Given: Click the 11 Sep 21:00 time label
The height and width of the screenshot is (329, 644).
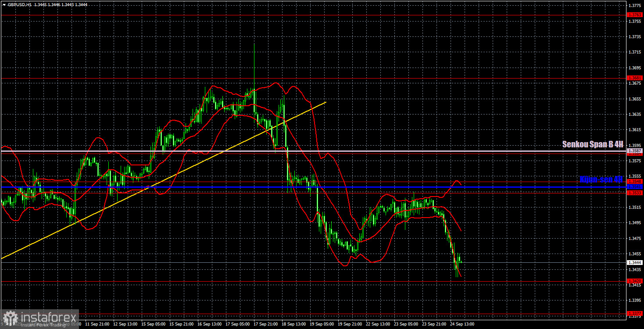Looking at the screenshot, I should coord(97,324).
